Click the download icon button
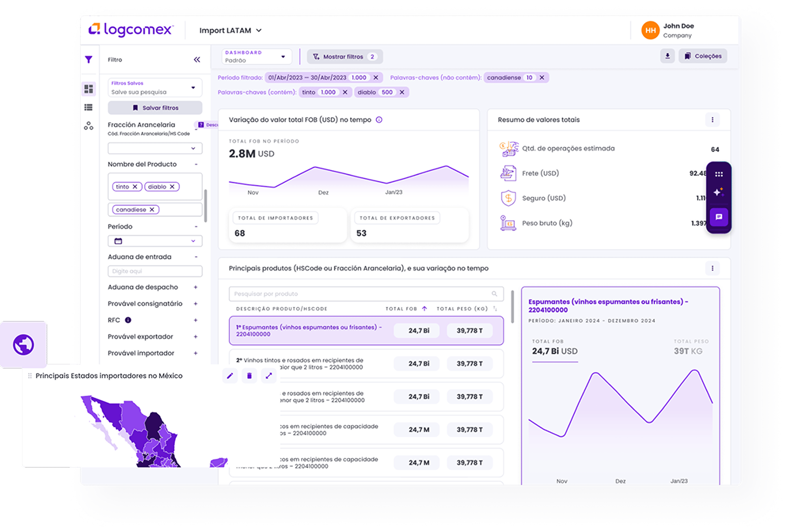788x532 pixels. [x=667, y=56]
